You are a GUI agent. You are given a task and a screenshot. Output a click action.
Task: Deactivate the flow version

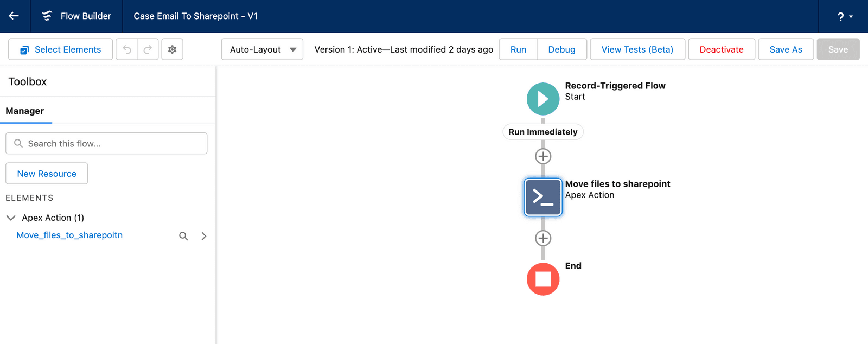pos(721,49)
